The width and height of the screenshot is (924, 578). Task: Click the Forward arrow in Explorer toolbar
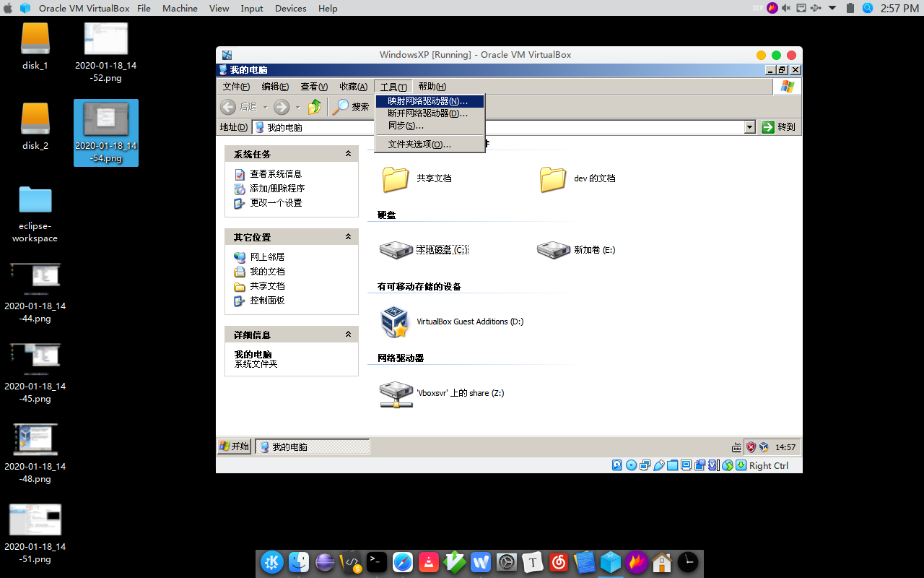[282, 107]
